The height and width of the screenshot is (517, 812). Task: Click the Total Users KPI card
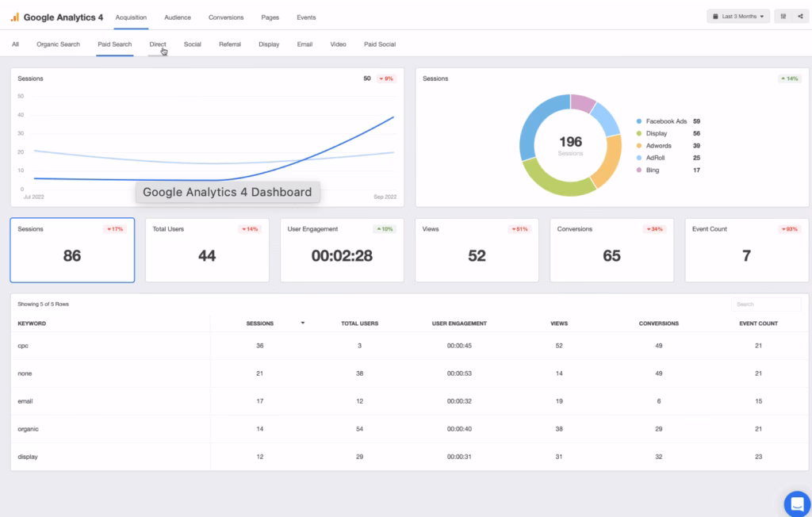point(206,250)
